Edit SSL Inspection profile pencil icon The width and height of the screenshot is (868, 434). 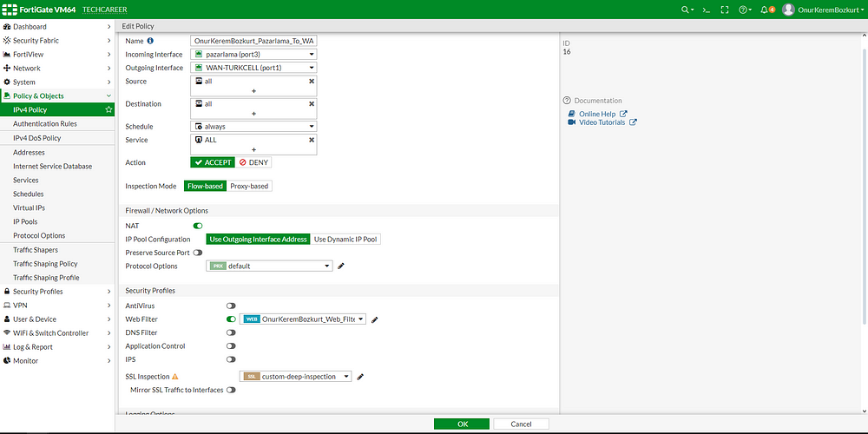360,377
